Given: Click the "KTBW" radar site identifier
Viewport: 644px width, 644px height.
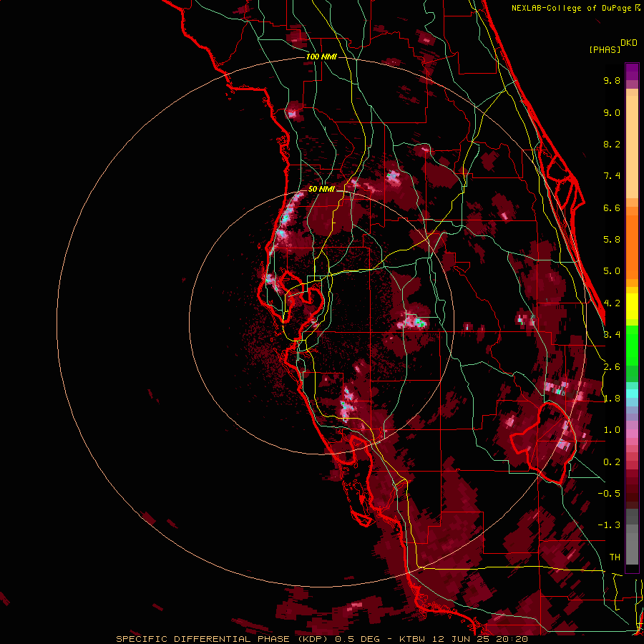Looking at the screenshot, I should (412, 639).
